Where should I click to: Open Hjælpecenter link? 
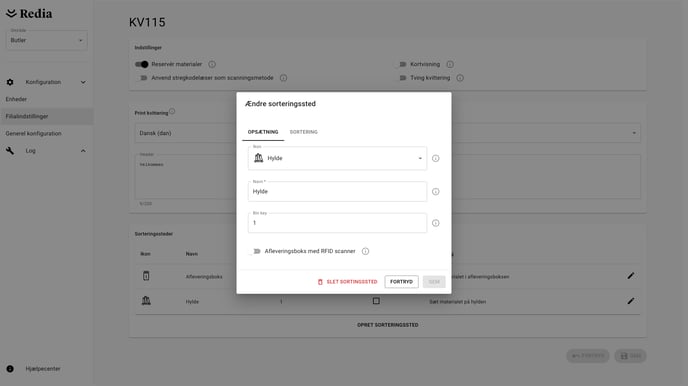tap(43, 369)
